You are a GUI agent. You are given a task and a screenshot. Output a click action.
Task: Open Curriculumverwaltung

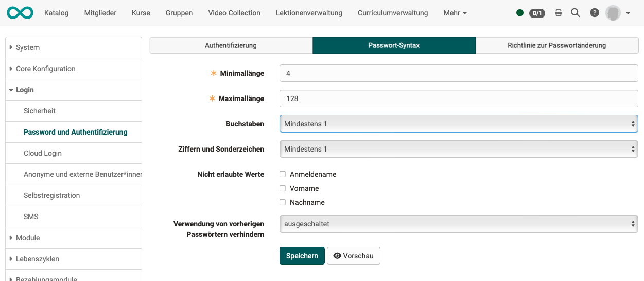(393, 13)
